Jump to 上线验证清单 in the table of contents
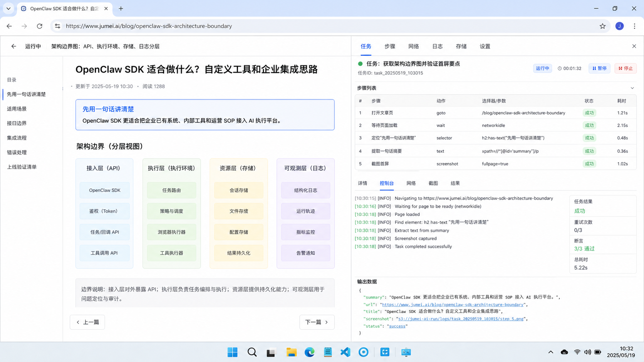 tap(22, 167)
